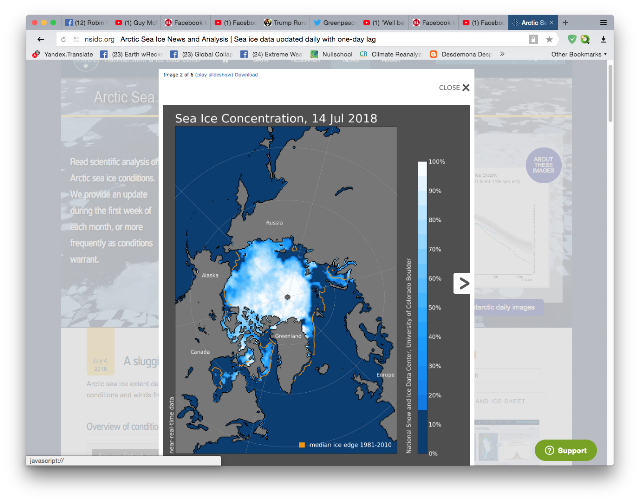Open the green shield extension icon

coord(572,39)
